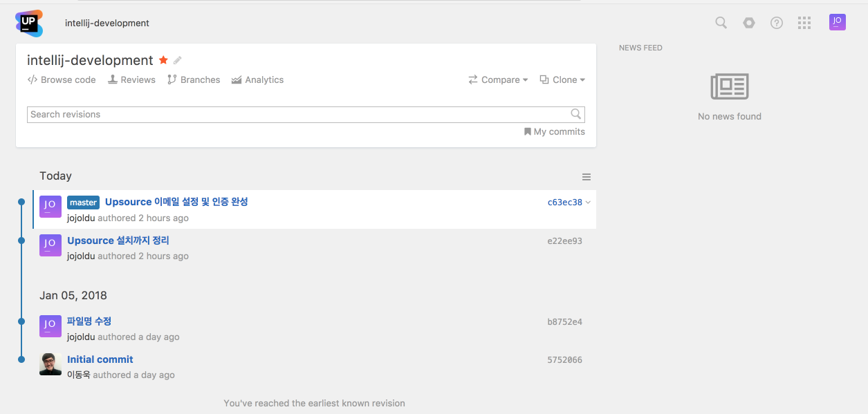
Task: Open the revisions list hamburger menu icon
Action: (x=587, y=177)
